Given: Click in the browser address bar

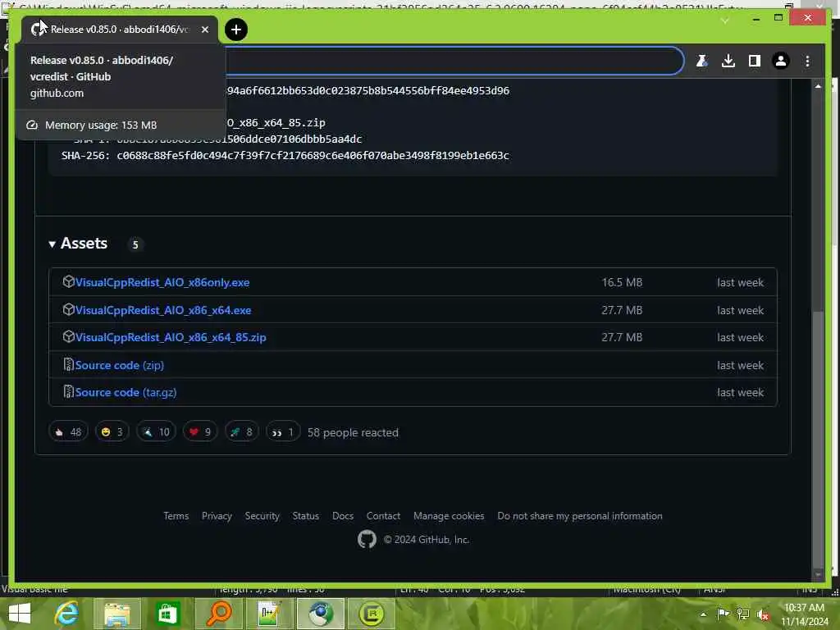Looking at the screenshot, I should point(453,61).
